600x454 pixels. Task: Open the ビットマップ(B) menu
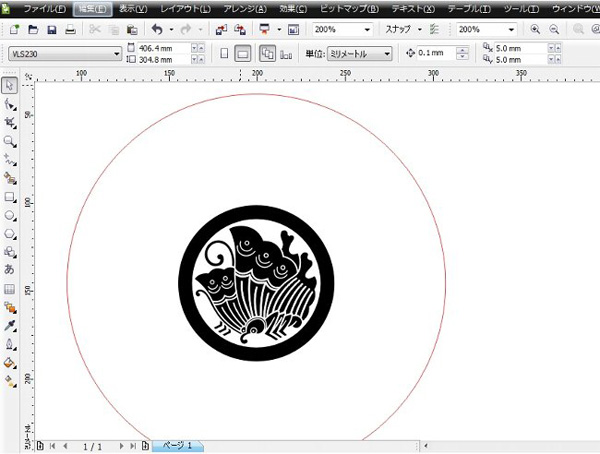pos(349,8)
